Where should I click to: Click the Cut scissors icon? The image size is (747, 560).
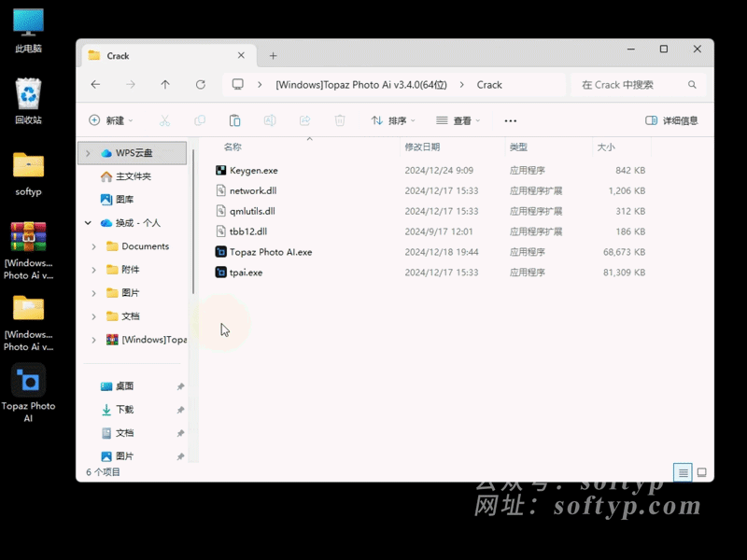coord(165,120)
